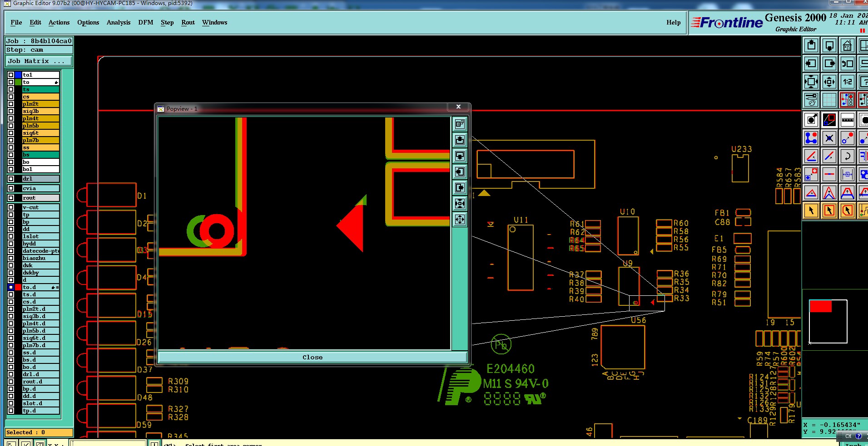The width and height of the screenshot is (868, 446).
Task: Toggle the to1 layer checkbox
Action: (11, 75)
